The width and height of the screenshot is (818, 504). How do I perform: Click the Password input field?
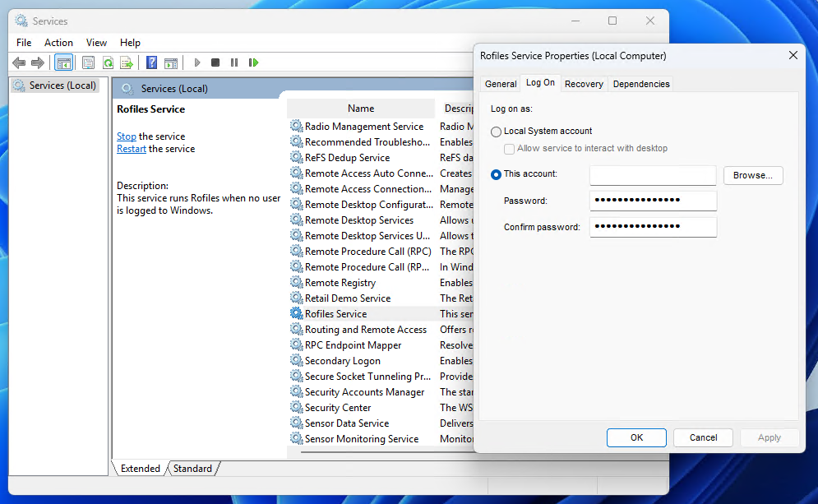[x=653, y=201]
